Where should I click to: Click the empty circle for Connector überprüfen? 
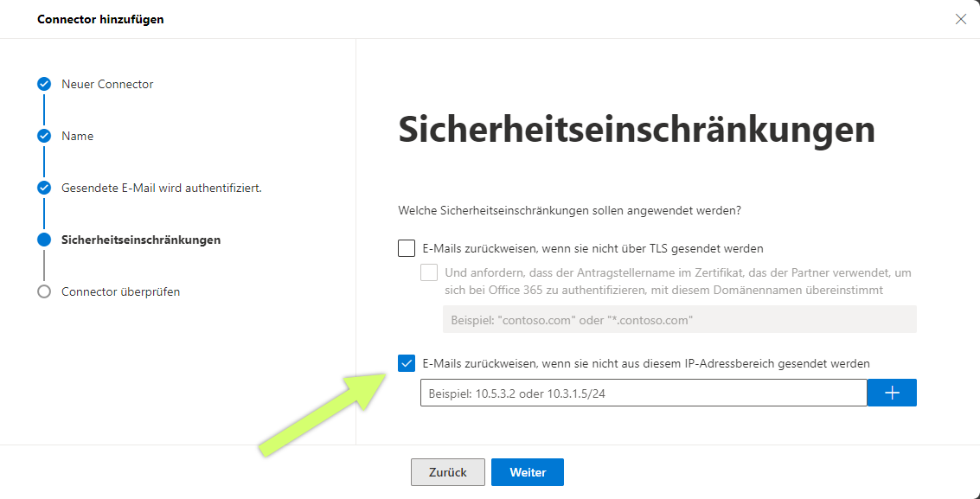[44, 291]
